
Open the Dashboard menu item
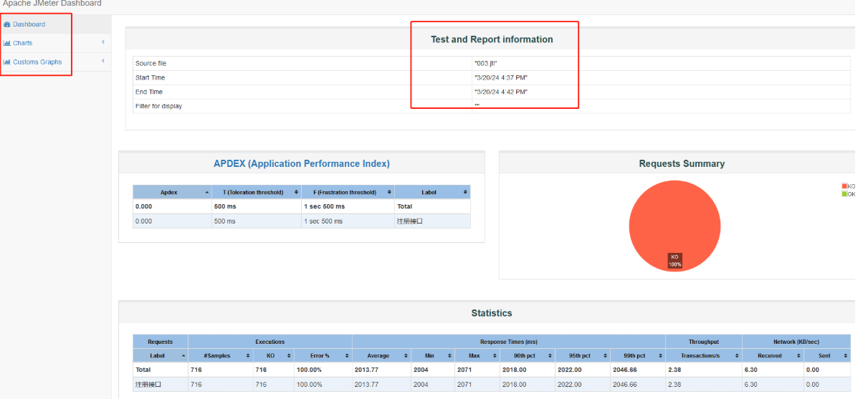tap(29, 24)
